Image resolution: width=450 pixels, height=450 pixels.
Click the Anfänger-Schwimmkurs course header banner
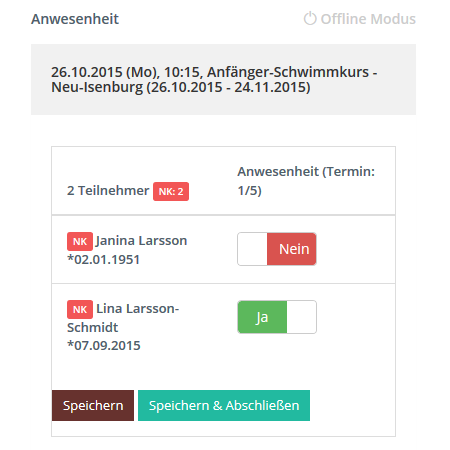(223, 79)
